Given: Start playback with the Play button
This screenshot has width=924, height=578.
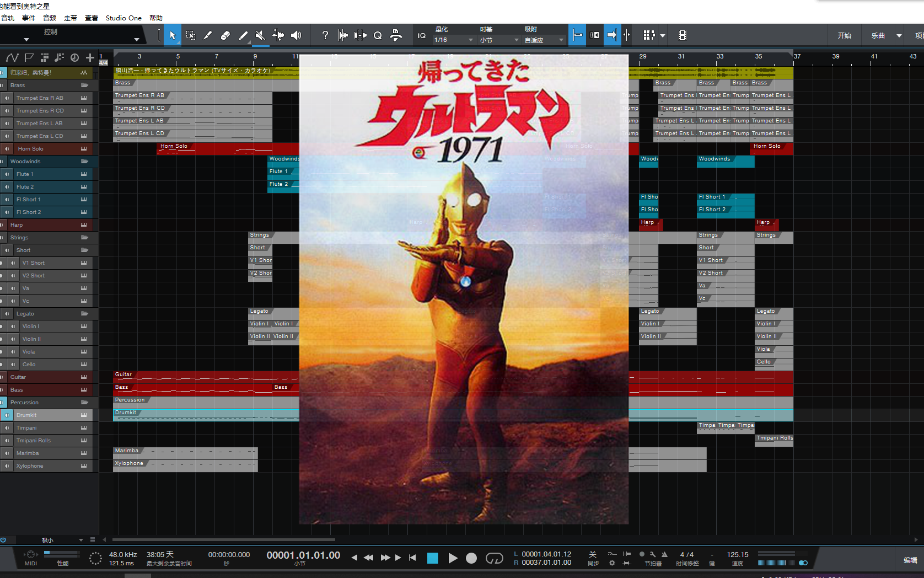Looking at the screenshot, I should point(453,558).
